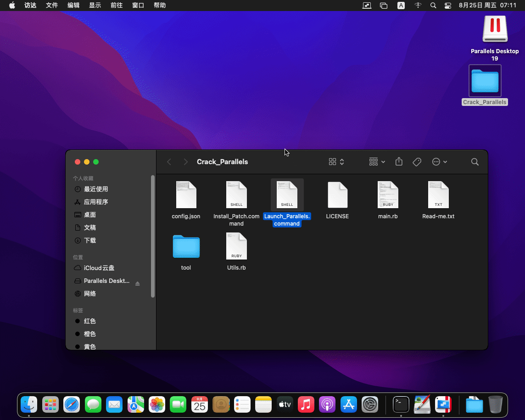525x420 pixels.
Task: Open FaceTime from the Dock
Action: point(178,404)
